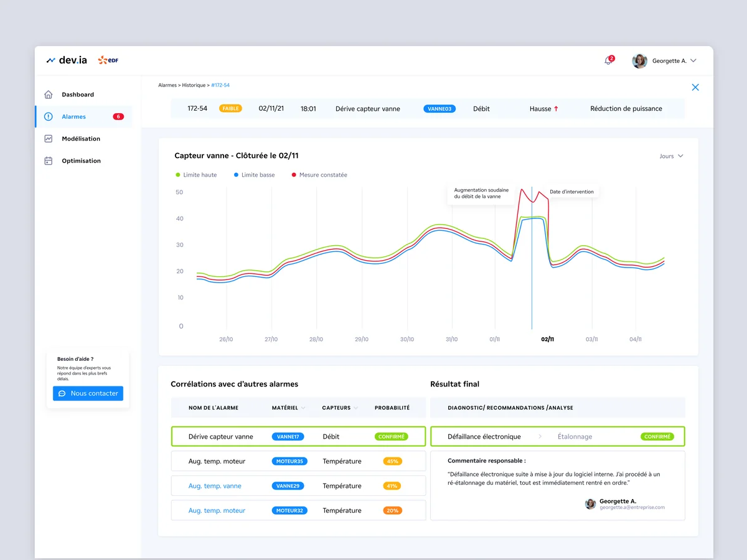Click the 45% probability badge
This screenshot has height=560, width=747.
click(x=392, y=461)
